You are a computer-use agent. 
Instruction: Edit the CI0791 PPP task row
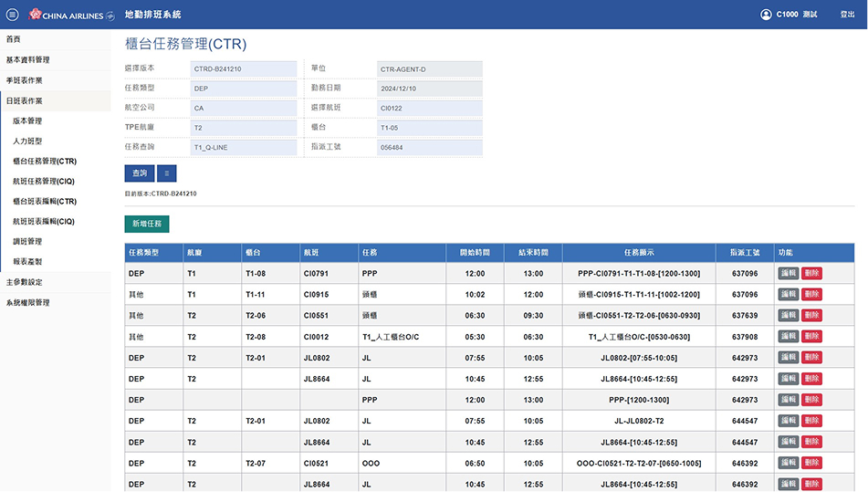coord(788,273)
